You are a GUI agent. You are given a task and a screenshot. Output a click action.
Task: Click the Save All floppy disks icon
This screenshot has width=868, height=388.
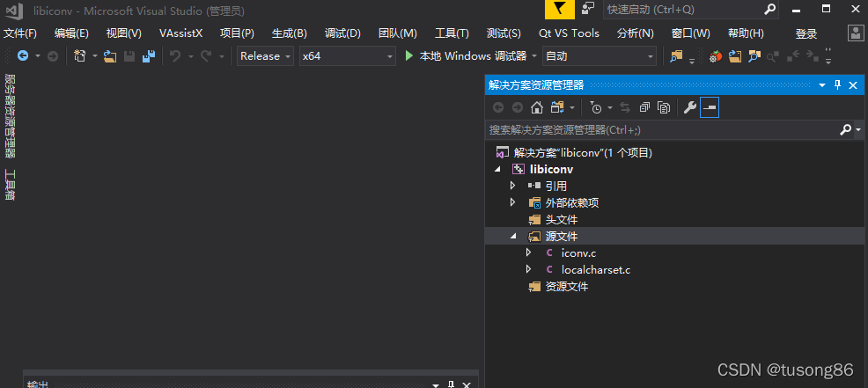pyautogui.click(x=149, y=56)
